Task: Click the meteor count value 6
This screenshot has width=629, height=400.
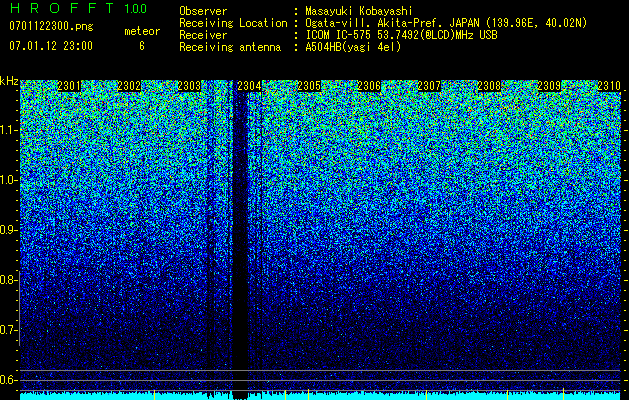Action: (x=142, y=46)
